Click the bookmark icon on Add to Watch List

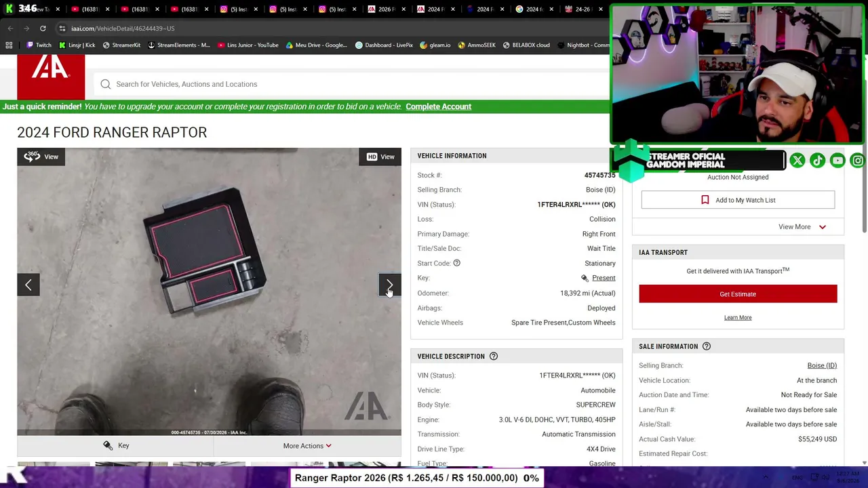coord(705,200)
